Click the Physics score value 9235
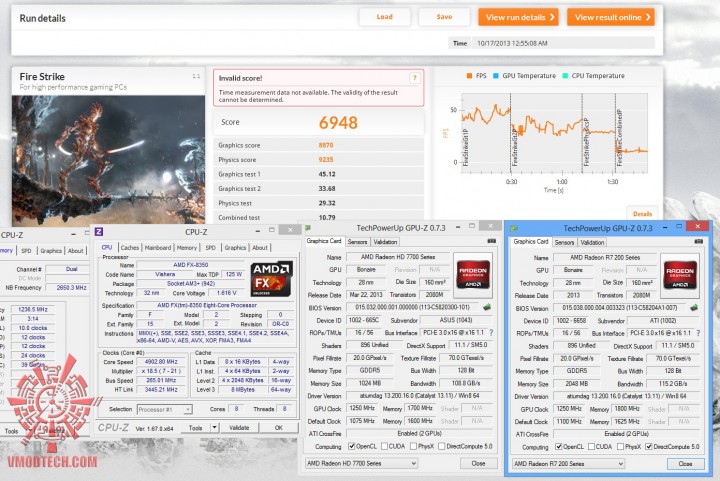720x481 pixels. point(326,160)
